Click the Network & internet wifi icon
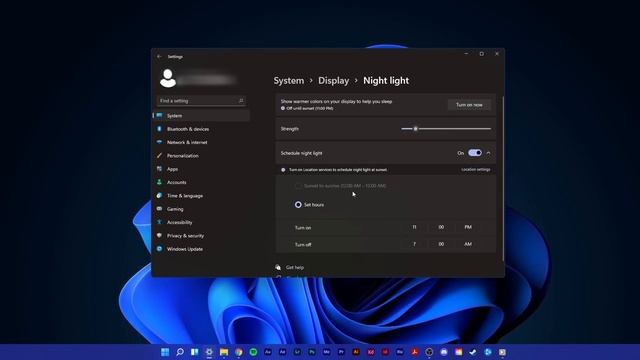The height and width of the screenshot is (360, 640). [x=159, y=142]
